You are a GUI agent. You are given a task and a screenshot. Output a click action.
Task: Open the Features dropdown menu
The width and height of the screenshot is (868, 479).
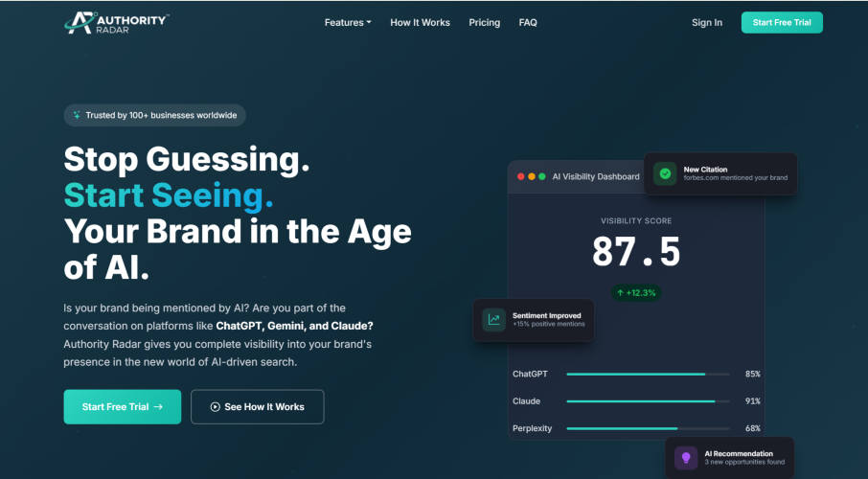point(348,23)
